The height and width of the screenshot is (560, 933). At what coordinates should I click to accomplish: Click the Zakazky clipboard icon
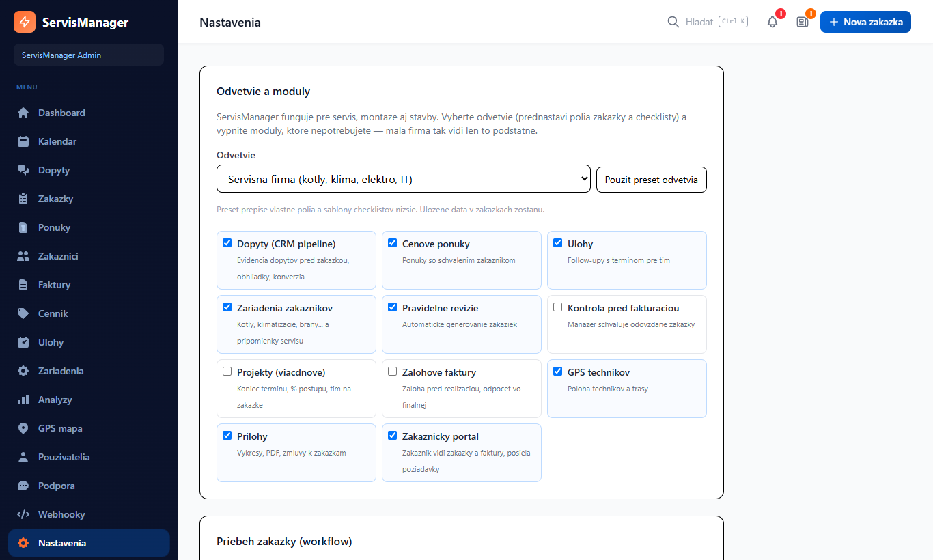pyautogui.click(x=23, y=199)
